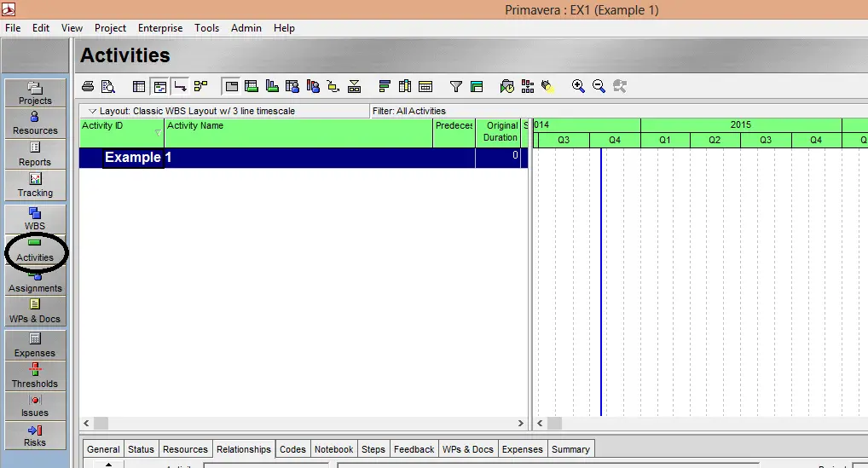Sort by the Activity ID column header

click(122, 133)
